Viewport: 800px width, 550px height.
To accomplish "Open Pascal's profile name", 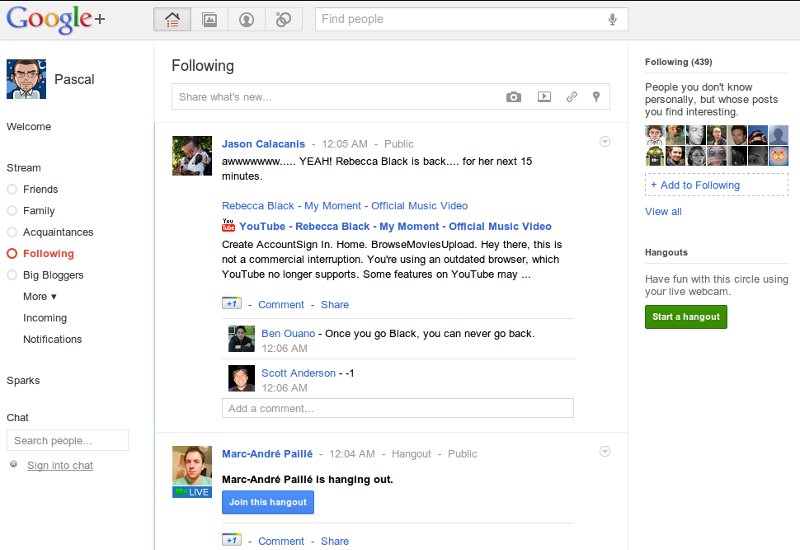I will pos(74,80).
